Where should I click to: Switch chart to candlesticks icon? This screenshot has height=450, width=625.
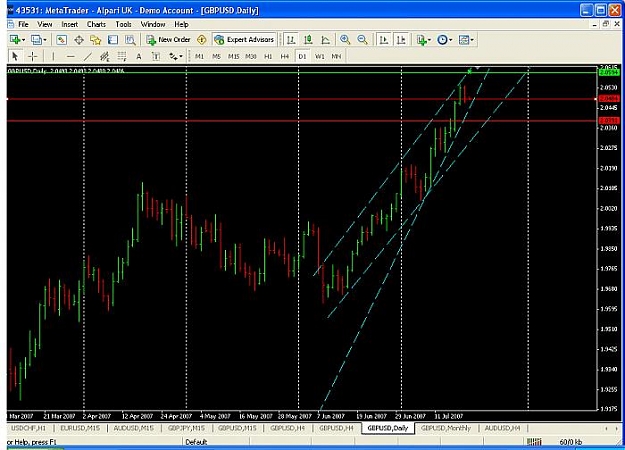click(308, 40)
